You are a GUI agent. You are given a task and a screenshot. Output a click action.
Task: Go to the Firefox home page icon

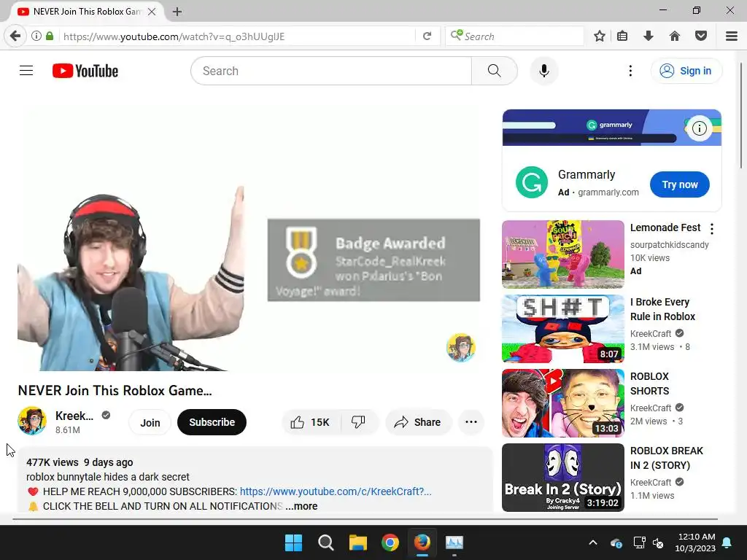click(x=675, y=36)
